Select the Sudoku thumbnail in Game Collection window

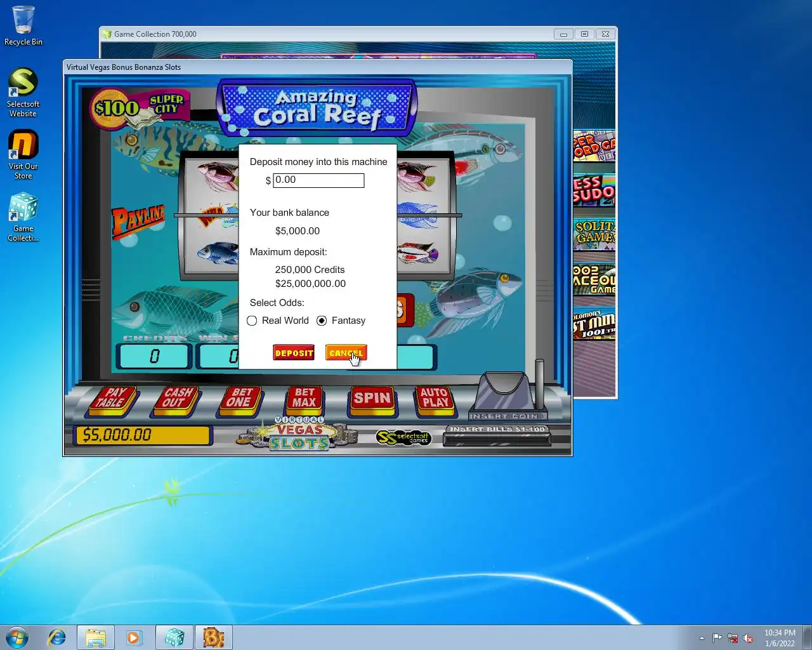(594, 191)
